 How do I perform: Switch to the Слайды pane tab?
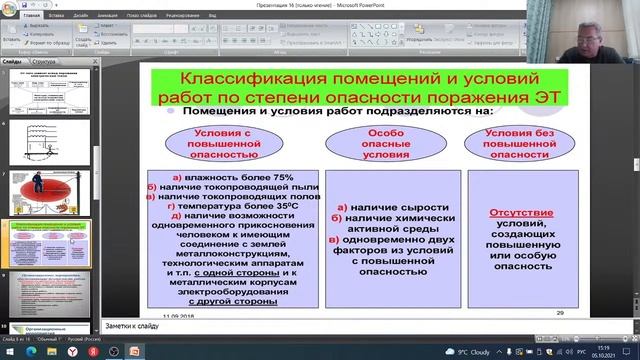point(12,62)
